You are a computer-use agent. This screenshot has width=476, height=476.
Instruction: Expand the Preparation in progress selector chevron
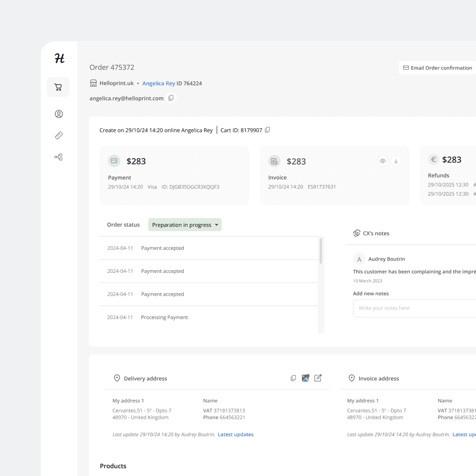(x=216, y=224)
